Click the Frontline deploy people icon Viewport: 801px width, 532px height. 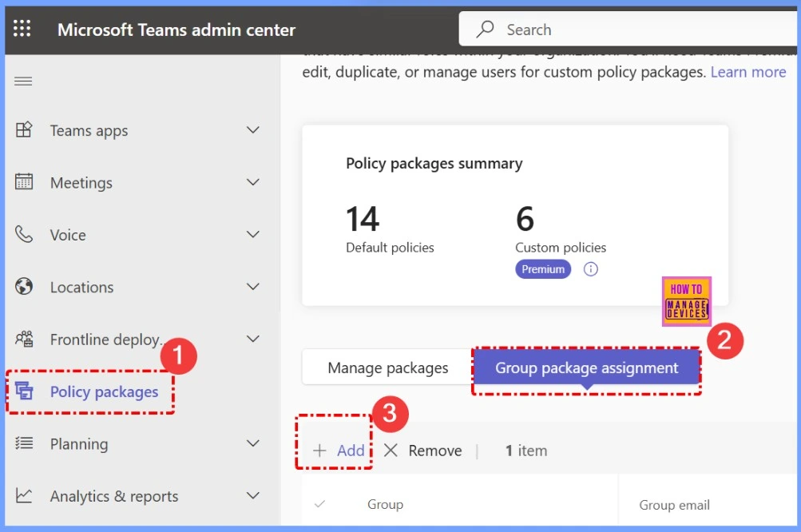tap(24, 339)
